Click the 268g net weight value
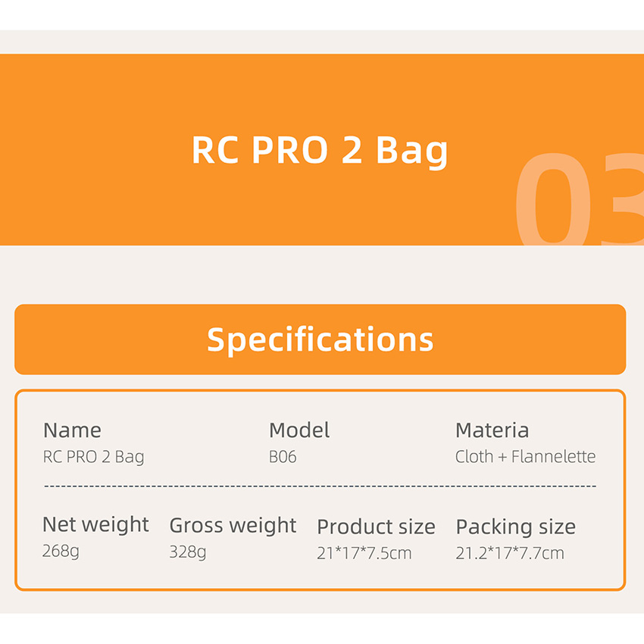Screen dimensions: 644x644 [61, 551]
